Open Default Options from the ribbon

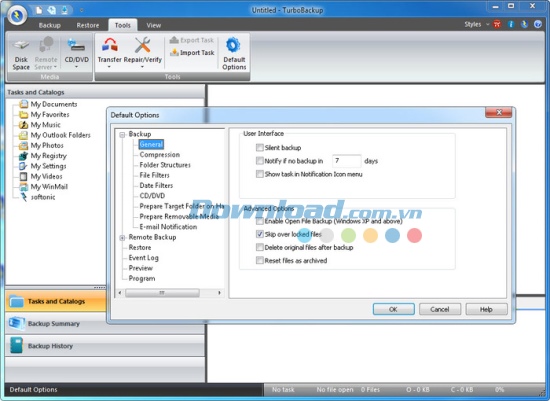[x=234, y=53]
